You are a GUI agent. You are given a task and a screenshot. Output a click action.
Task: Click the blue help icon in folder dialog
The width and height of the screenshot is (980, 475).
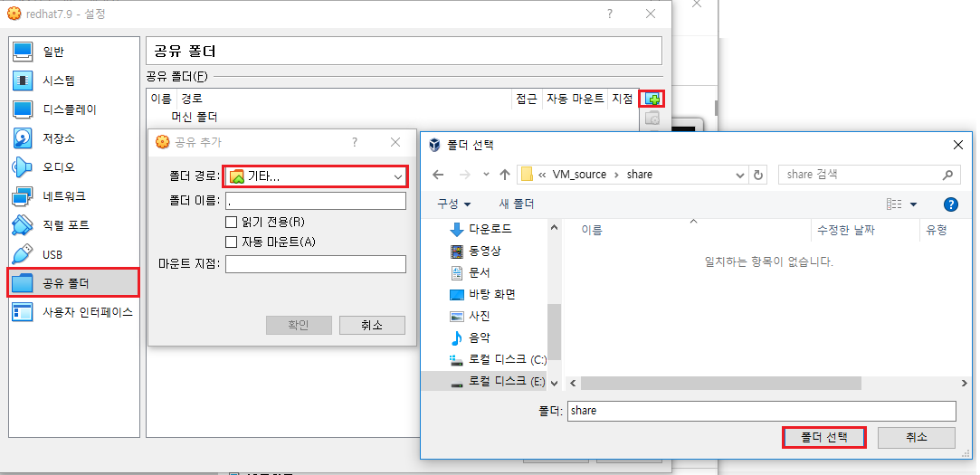(x=950, y=204)
